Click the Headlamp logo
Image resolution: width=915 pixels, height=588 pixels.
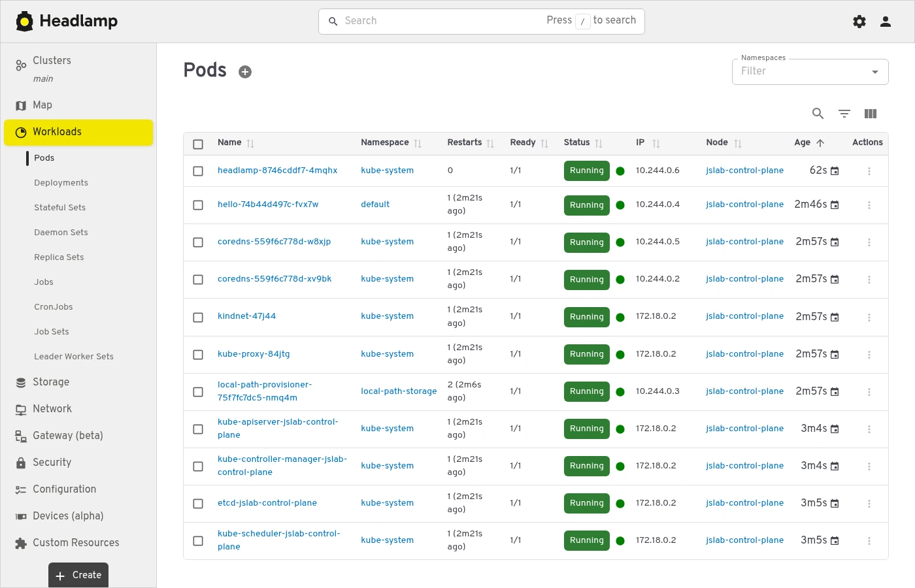tap(67, 22)
